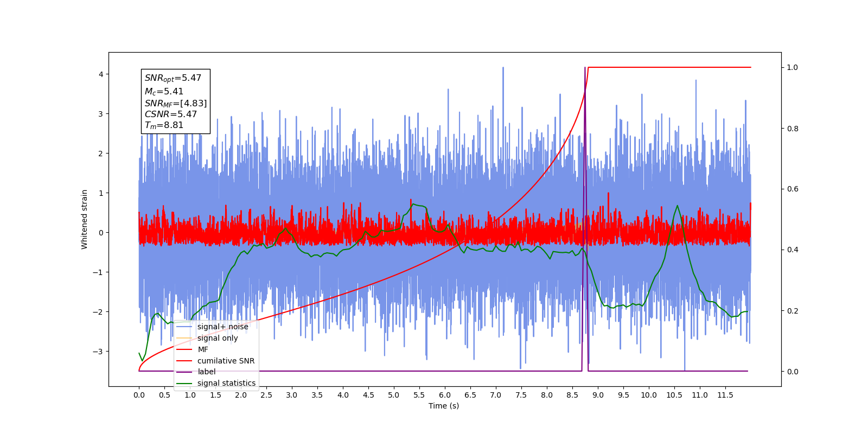Click the 'signal only' legend entry
This screenshot has height=434, width=868.
tap(208, 338)
